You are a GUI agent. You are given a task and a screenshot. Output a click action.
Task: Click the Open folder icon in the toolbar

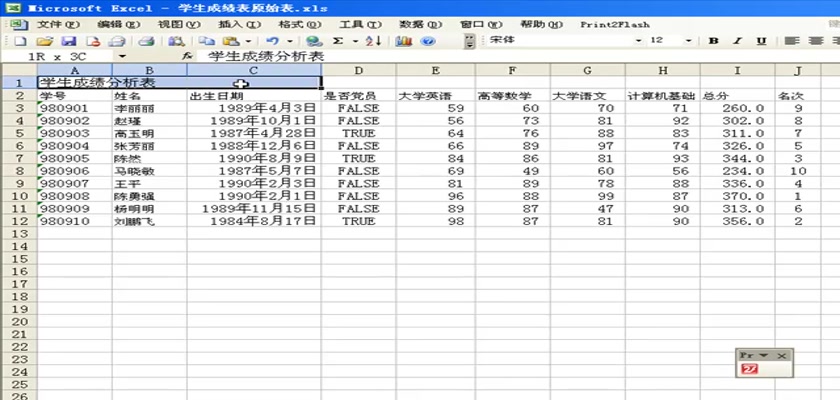[x=45, y=41]
